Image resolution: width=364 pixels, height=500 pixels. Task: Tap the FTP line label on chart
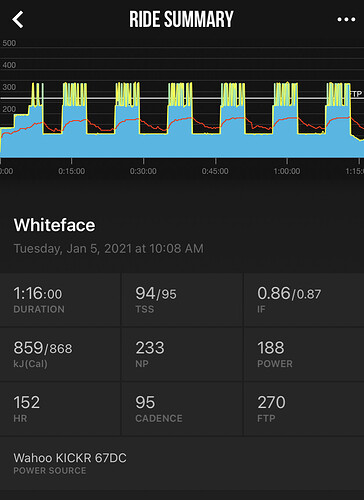click(x=356, y=94)
